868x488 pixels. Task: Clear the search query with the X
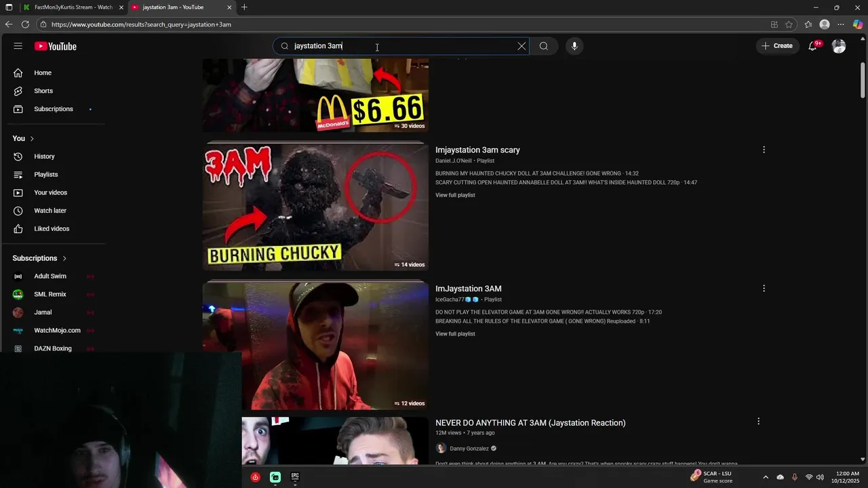point(521,46)
